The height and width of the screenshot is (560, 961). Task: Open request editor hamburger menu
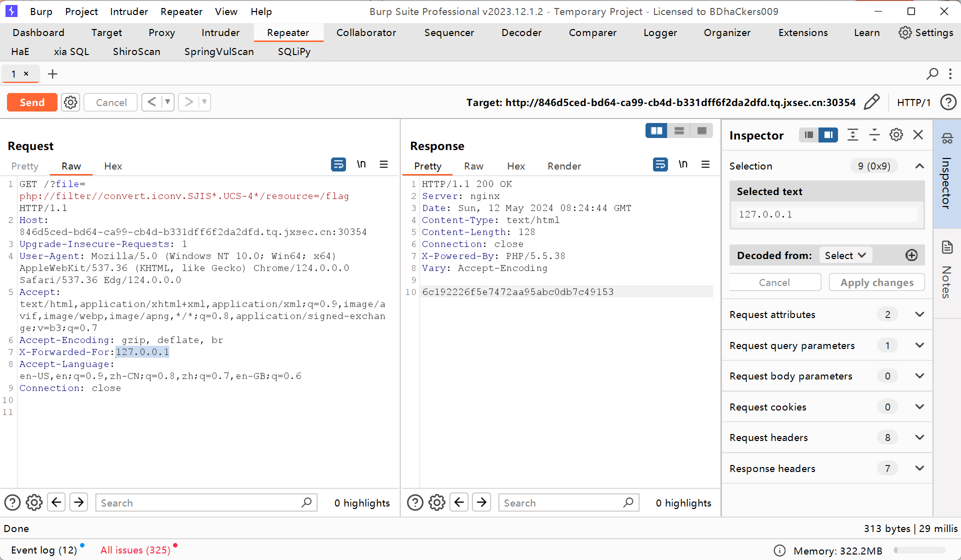coord(383,164)
